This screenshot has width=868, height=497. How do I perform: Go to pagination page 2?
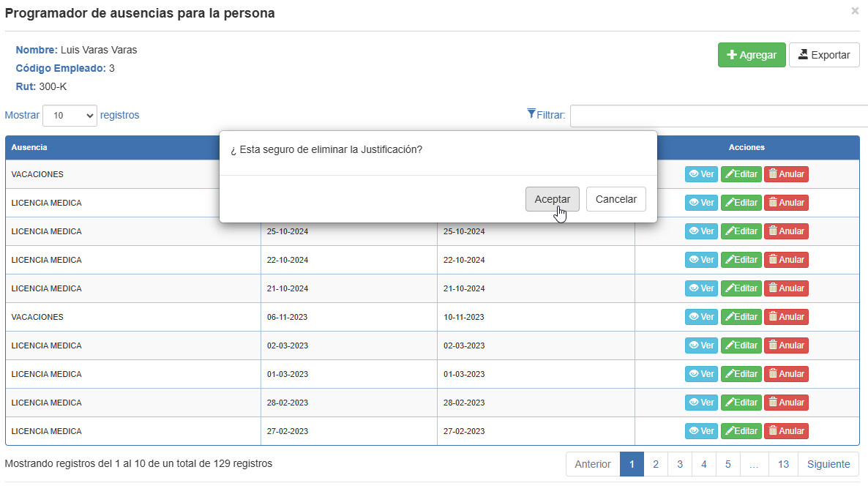656,464
